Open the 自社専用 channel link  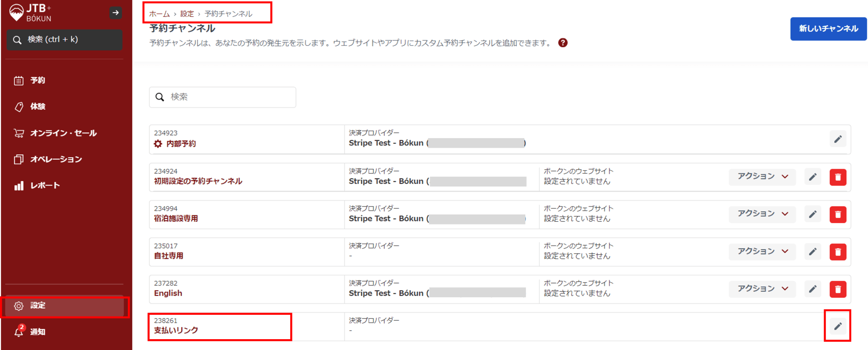(169, 256)
